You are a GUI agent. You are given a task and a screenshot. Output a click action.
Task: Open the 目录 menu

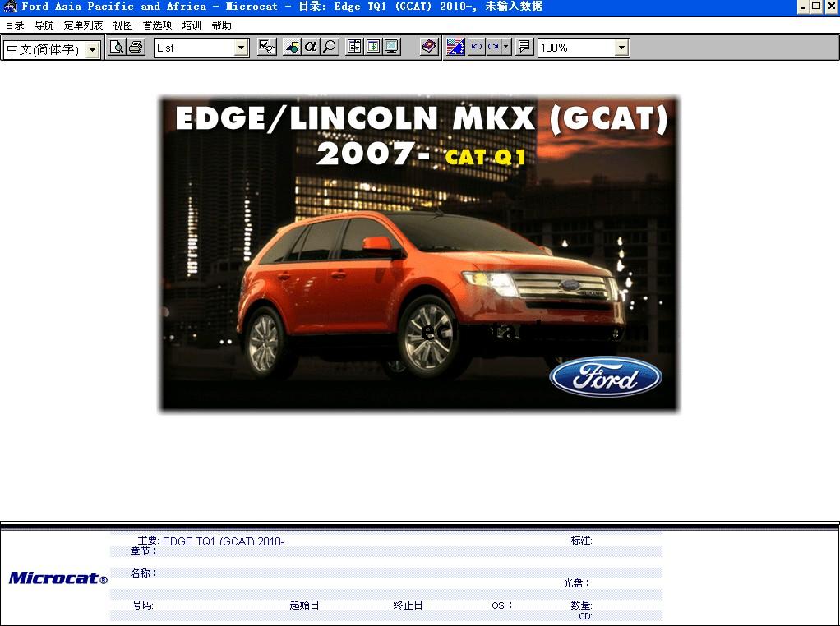15,25
